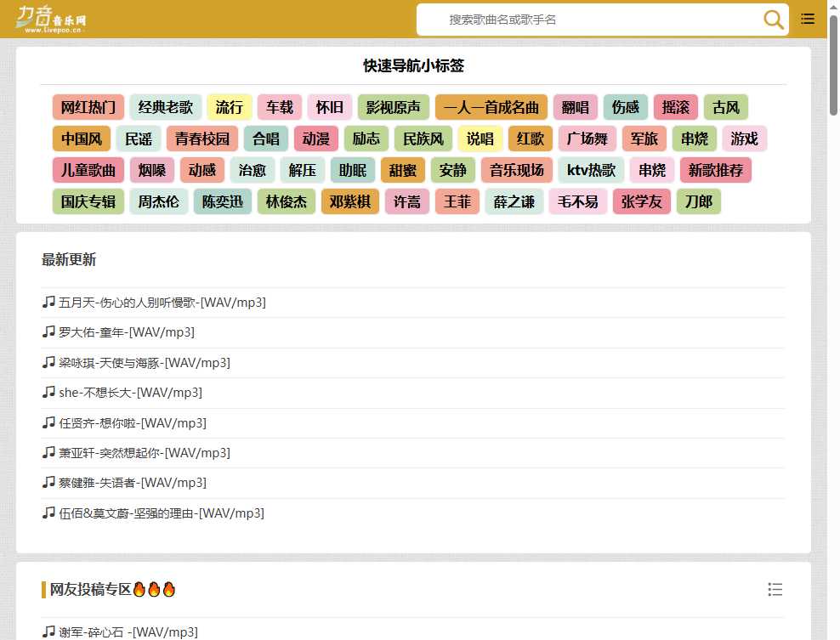Screen dimensions: 840x640
Task: Click the music note icon beside 谢军-碎心石
Action: (48, 632)
